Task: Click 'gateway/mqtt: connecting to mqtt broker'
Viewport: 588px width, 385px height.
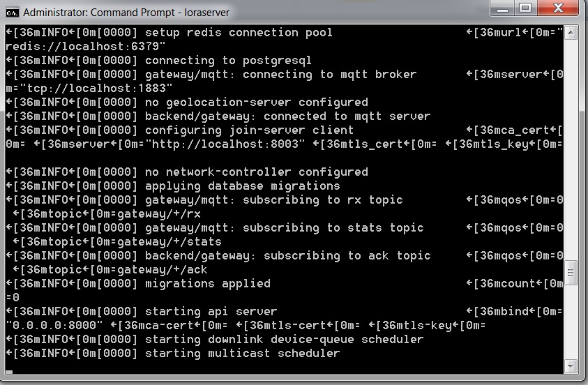Action: [280, 75]
